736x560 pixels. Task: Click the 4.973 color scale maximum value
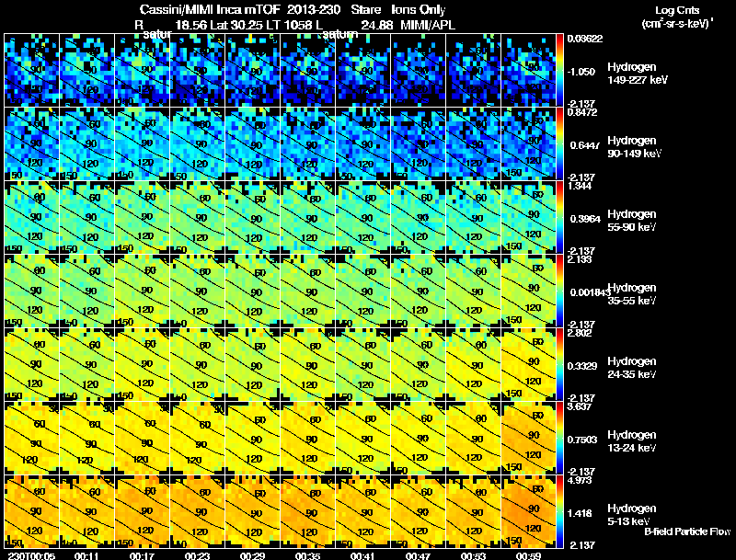[x=580, y=480]
